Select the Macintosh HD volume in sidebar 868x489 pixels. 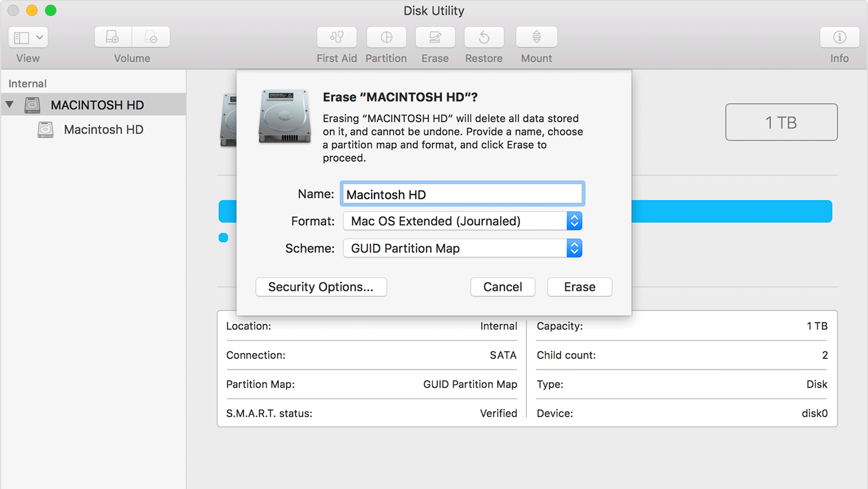pos(103,129)
